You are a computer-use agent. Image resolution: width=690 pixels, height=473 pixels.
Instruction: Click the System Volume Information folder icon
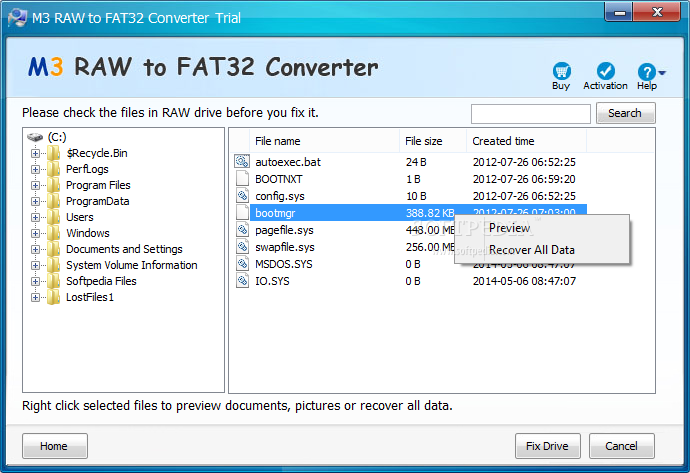54,265
